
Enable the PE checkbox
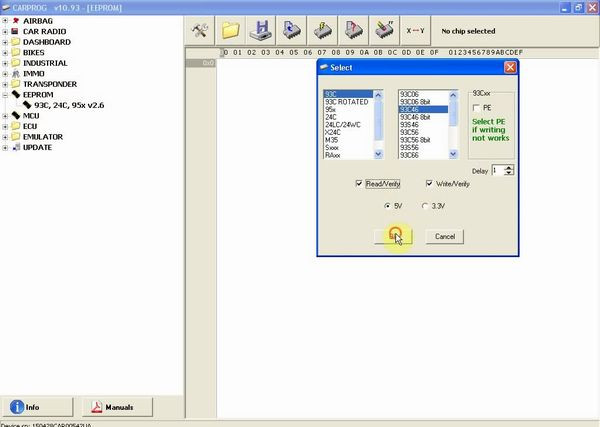pos(476,107)
